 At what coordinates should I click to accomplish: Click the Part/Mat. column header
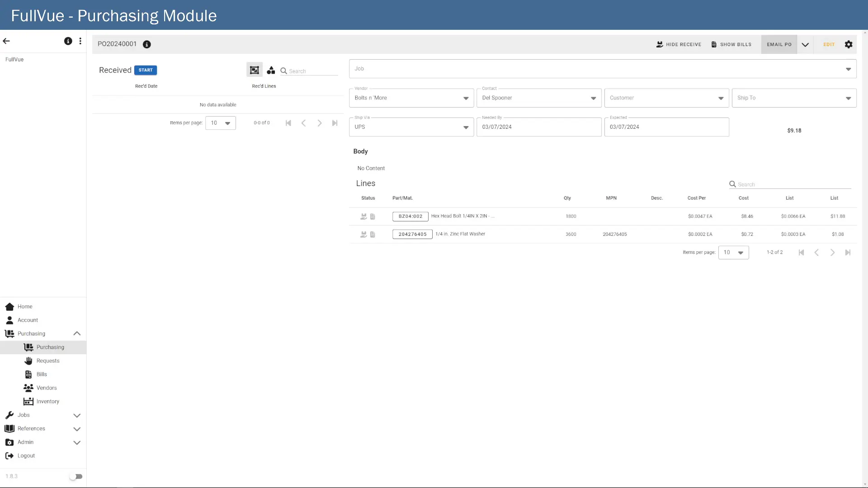(x=402, y=198)
